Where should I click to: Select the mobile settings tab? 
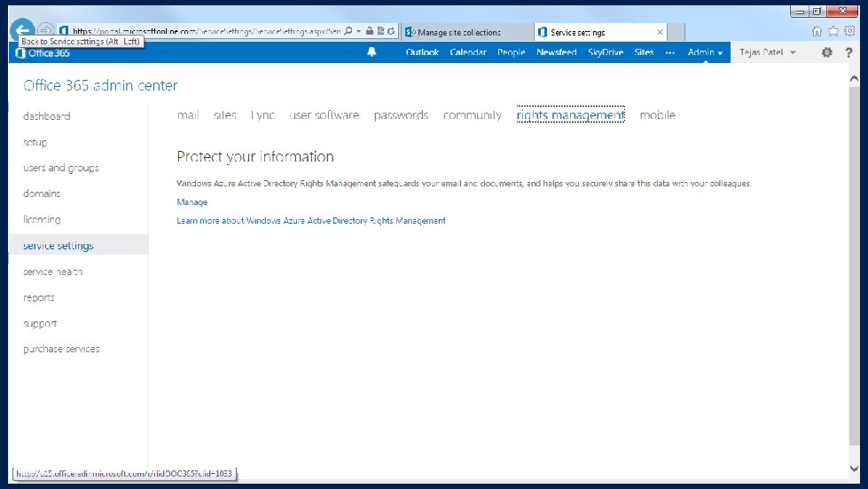point(657,115)
